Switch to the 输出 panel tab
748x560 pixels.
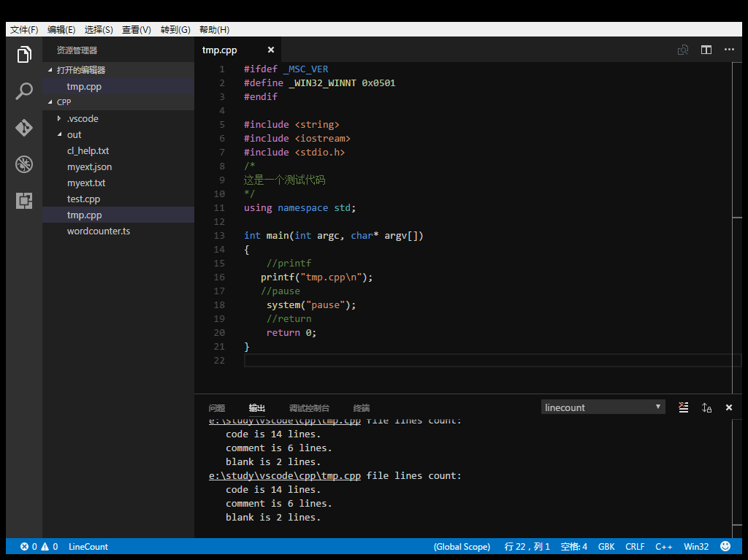pyautogui.click(x=256, y=408)
